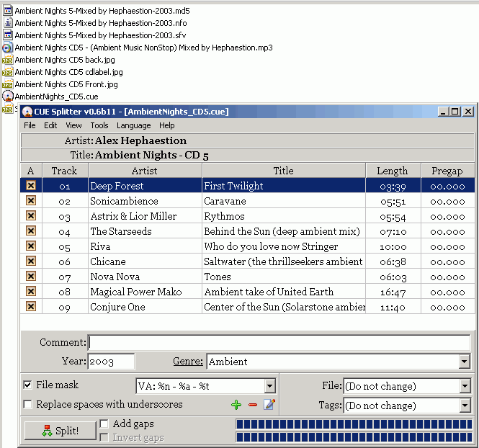This screenshot has height=448, width=479.
Task: Click the red minus remove mask icon
Action: pos(253,405)
